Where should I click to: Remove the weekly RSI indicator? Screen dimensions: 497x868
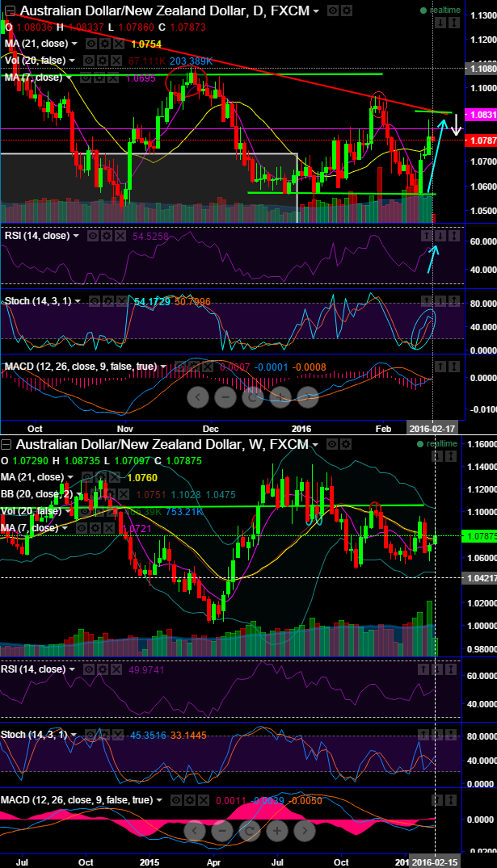(x=116, y=669)
